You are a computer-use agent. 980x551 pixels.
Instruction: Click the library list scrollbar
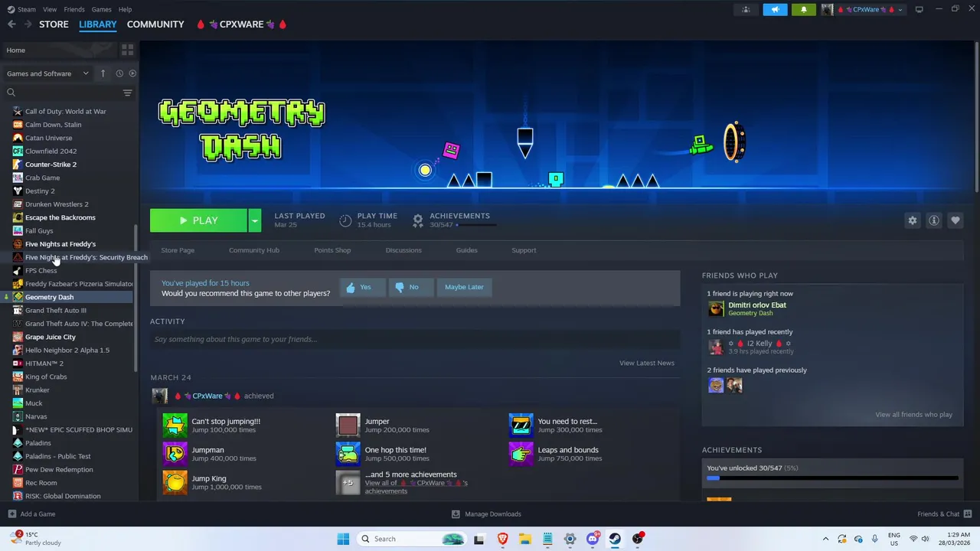click(x=136, y=298)
